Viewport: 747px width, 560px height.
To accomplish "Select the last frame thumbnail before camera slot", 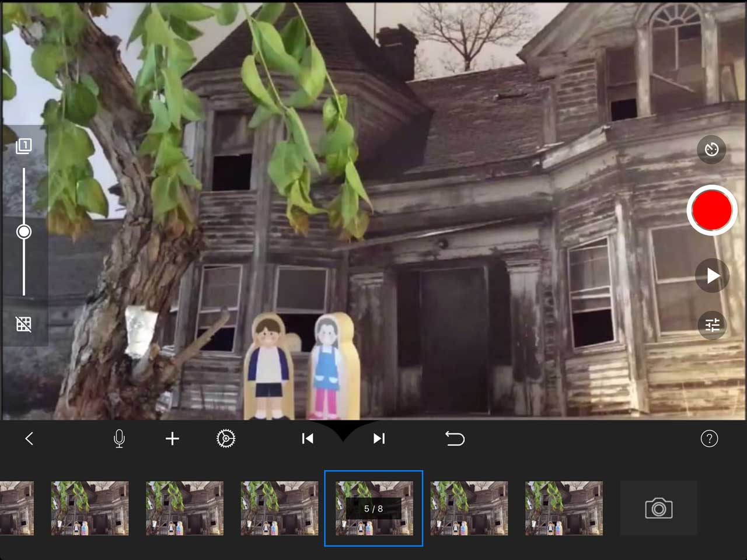I will [x=564, y=508].
